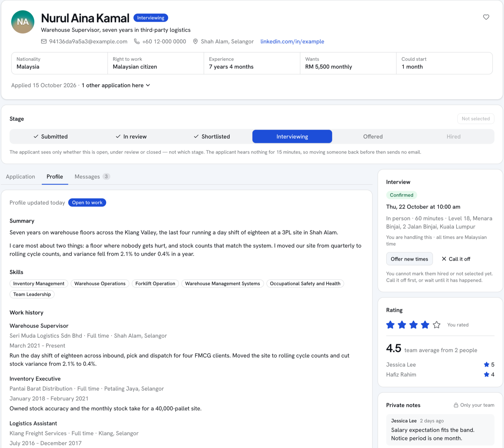The image size is (504, 448).
Task: Click the Forklift Operation skill tag
Action: (x=155, y=283)
